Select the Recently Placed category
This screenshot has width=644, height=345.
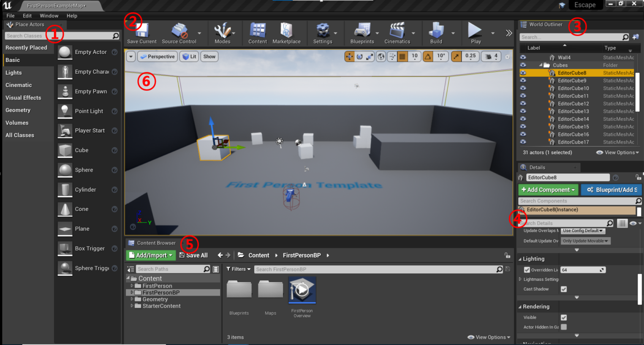click(x=26, y=48)
